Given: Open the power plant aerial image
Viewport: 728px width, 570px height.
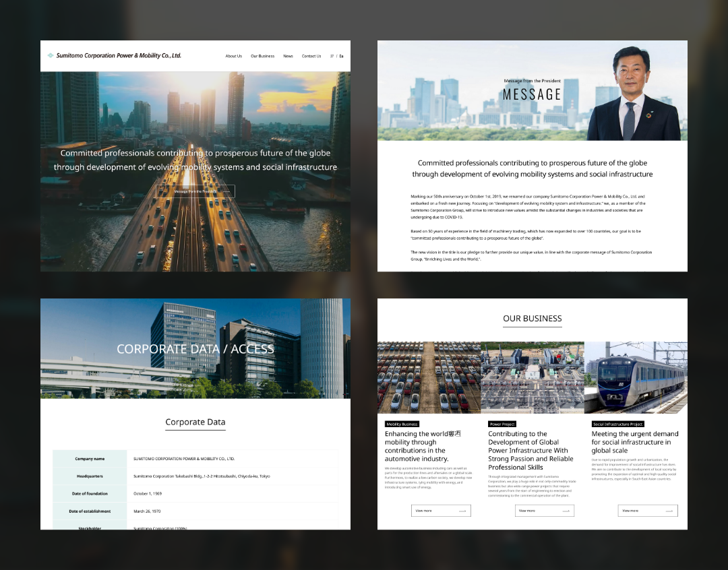Looking at the screenshot, I should (532, 377).
